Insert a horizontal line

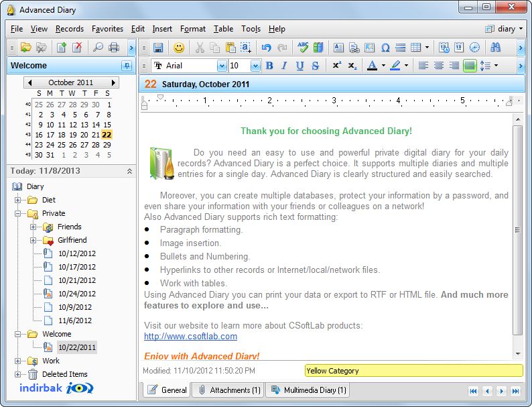point(401,48)
